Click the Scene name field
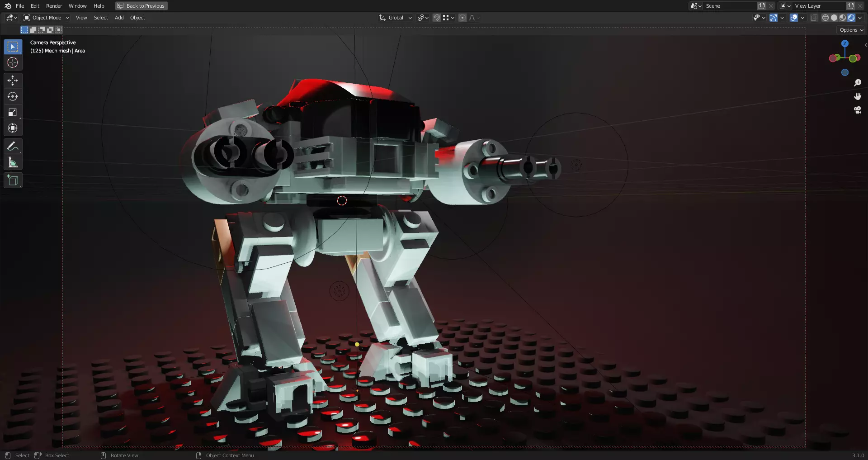 click(730, 6)
